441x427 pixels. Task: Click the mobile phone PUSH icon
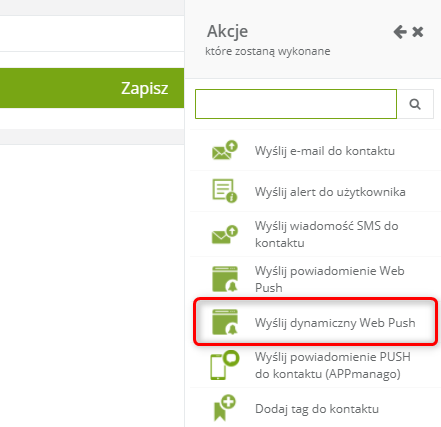click(225, 365)
